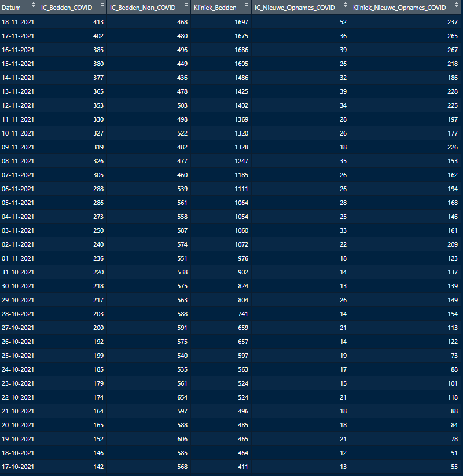
Task: Select IC_Bedden_COVID value 142
Action: [98, 467]
